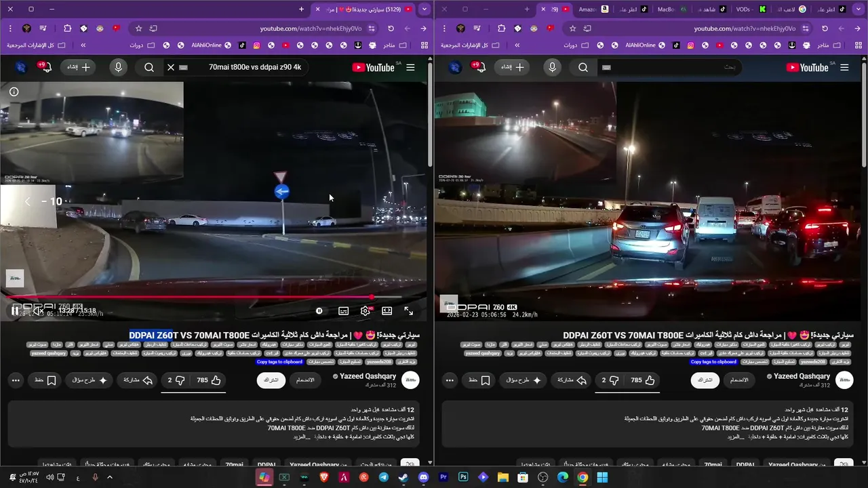Open the extensions puzzle icon in right browser
Image resolution: width=868 pixels, height=488 pixels.
pos(501,28)
